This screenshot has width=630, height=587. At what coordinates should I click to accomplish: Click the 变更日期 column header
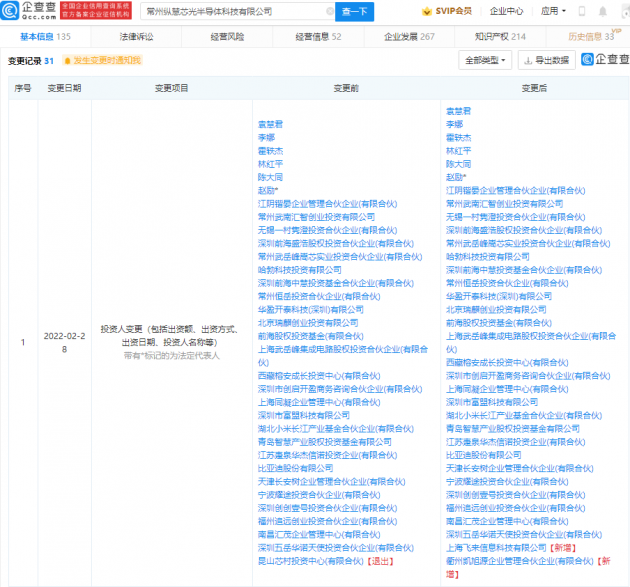click(64, 88)
